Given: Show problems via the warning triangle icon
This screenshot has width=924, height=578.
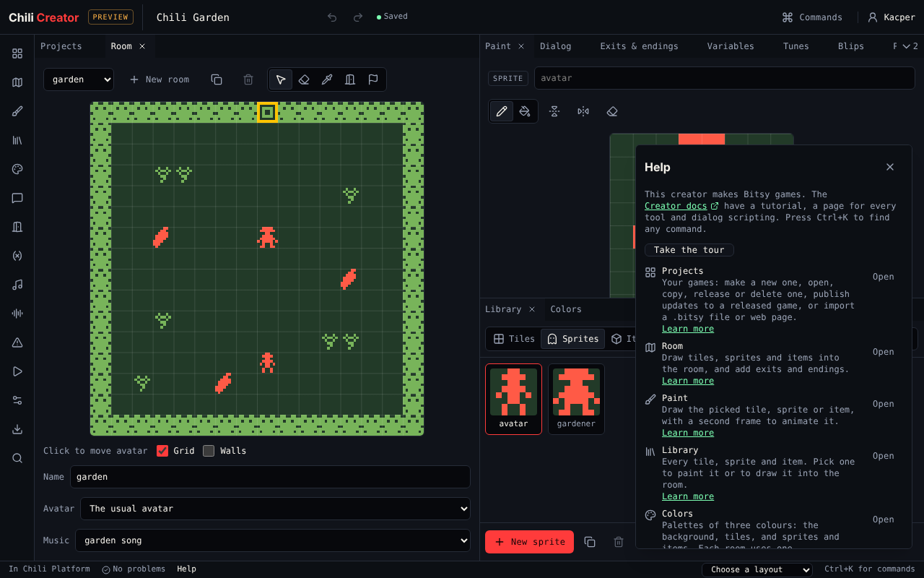Looking at the screenshot, I should point(17,342).
